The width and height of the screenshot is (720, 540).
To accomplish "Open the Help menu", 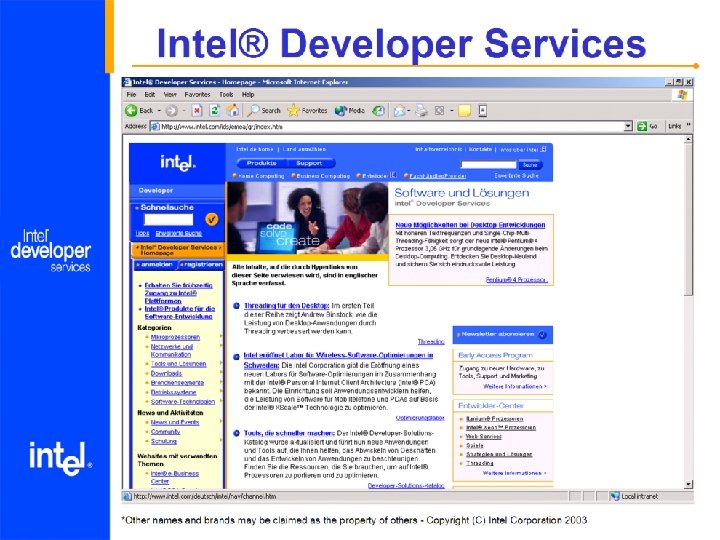I will point(248,95).
